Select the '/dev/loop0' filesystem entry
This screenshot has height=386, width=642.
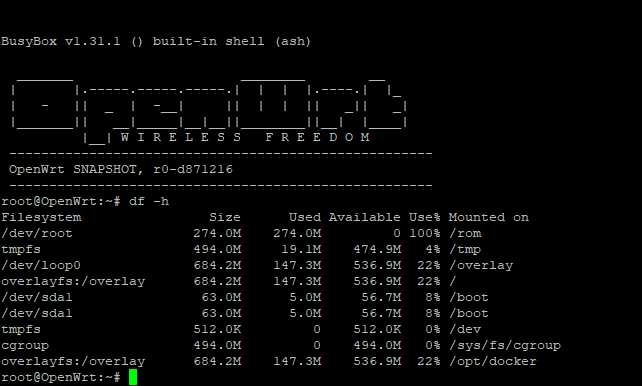point(41,265)
